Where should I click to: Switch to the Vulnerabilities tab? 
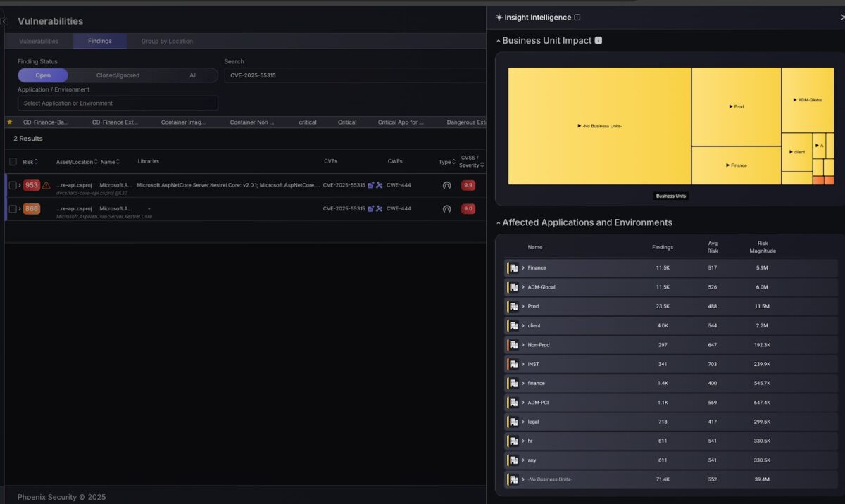pyautogui.click(x=39, y=42)
